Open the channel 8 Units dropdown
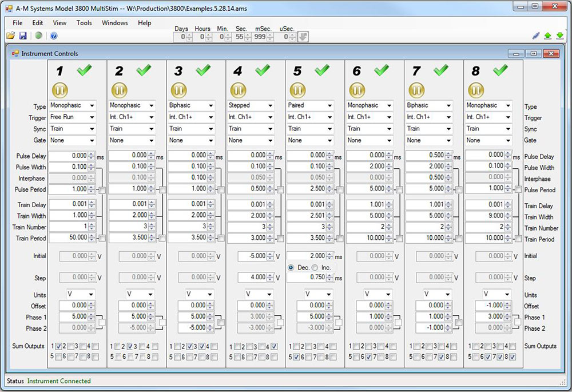The width and height of the screenshot is (572, 392). [x=497, y=294]
